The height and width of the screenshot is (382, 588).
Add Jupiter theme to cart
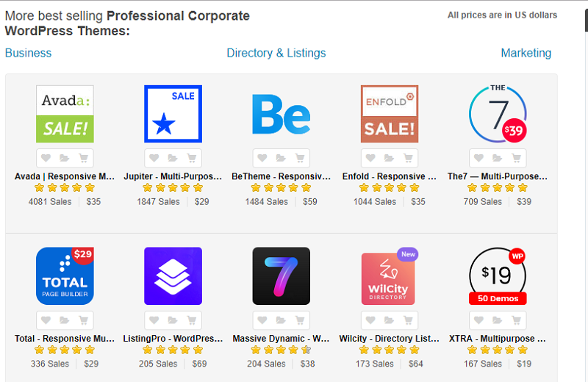click(x=191, y=158)
